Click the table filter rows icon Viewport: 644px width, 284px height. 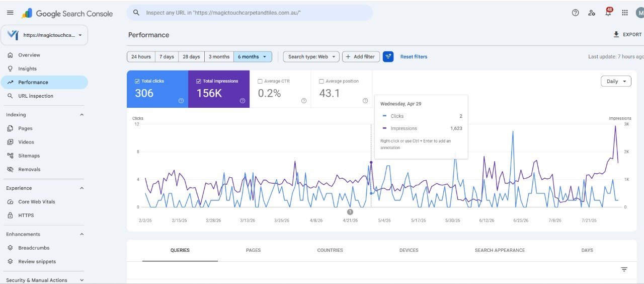624,269
